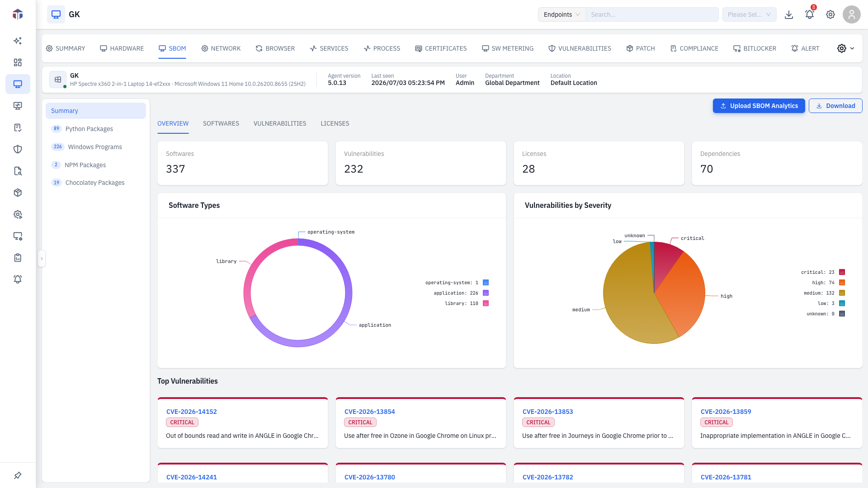Open the document search icon in sidebar

click(x=18, y=171)
